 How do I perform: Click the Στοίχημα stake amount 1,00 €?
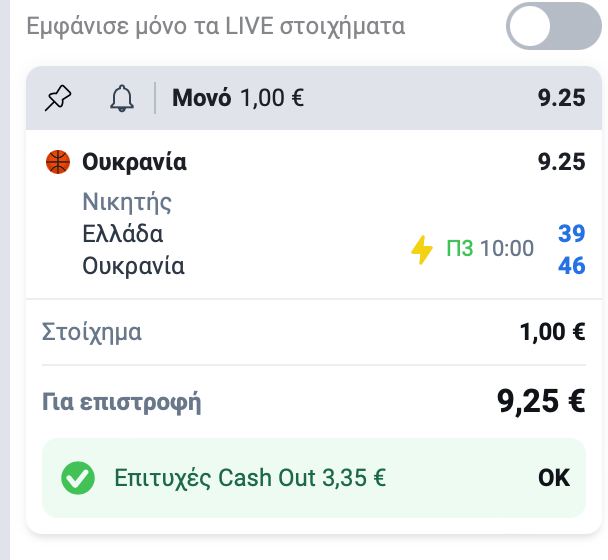[x=553, y=332]
